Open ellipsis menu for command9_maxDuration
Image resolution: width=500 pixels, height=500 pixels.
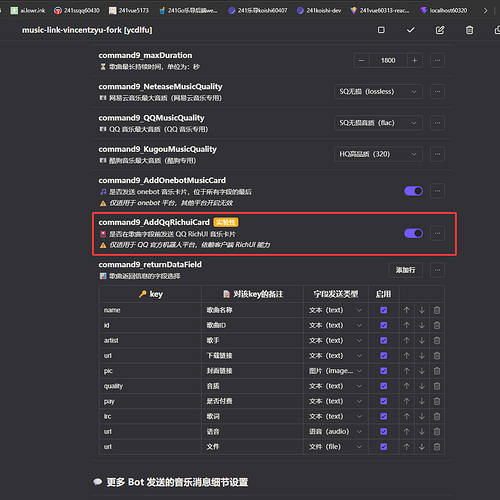(437, 60)
